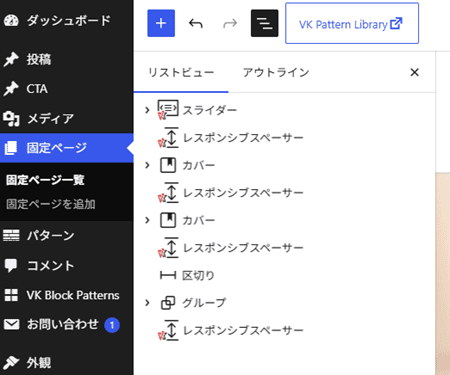Select the グループ block icon
This screenshot has width=450, height=375.
168,303
